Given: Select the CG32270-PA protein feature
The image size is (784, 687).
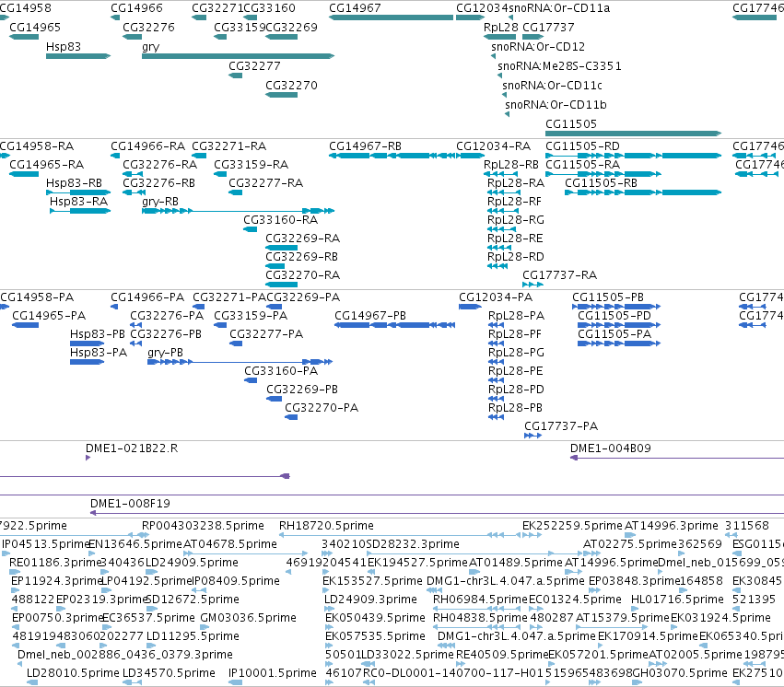Looking at the screenshot, I should 291,417.
